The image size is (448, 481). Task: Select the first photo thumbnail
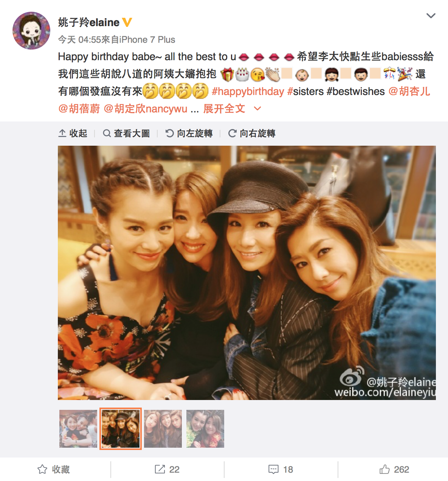pyautogui.click(x=78, y=429)
